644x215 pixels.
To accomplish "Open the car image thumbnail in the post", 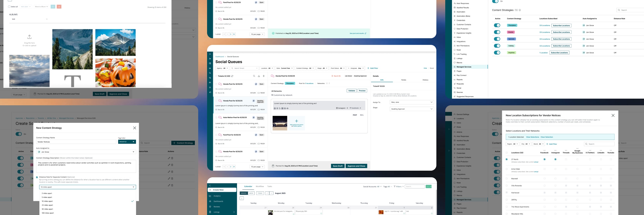I will pyautogui.click(x=280, y=123).
